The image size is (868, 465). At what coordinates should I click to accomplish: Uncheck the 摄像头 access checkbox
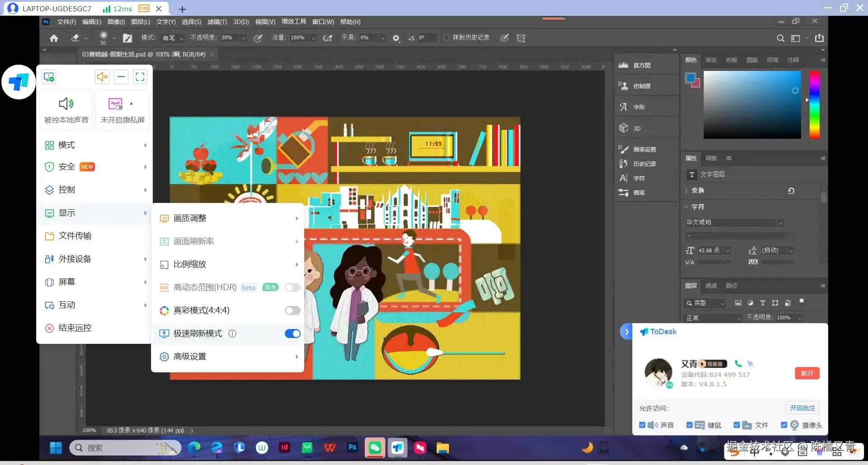click(784, 425)
